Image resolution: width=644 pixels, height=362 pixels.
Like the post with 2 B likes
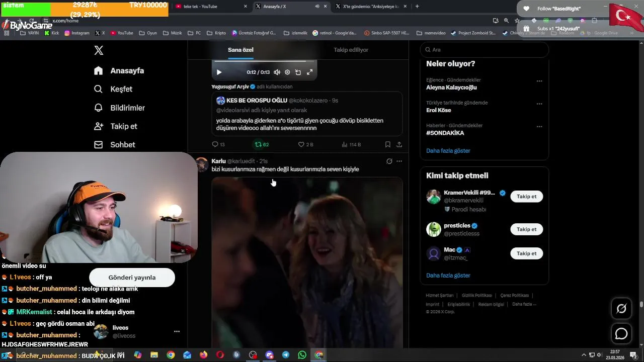point(305,144)
